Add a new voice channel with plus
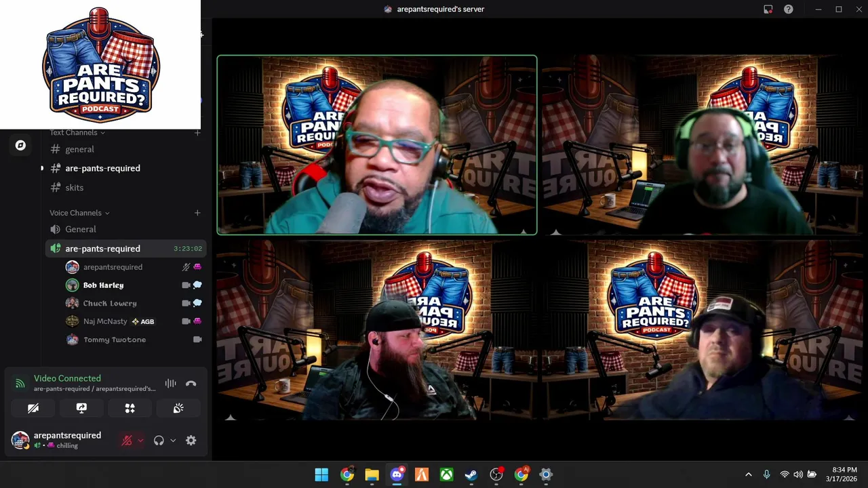 [197, 213]
